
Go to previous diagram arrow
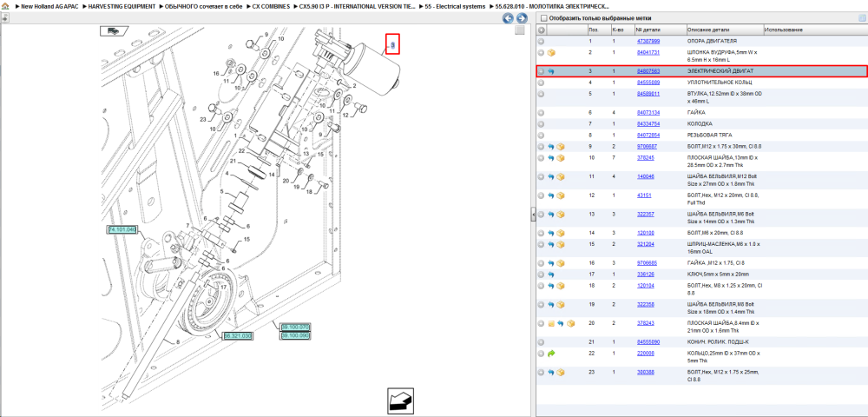[508, 18]
